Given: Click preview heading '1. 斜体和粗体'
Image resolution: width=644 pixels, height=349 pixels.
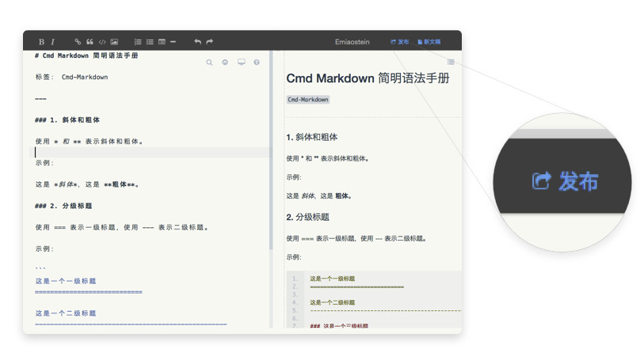Looking at the screenshot, I should click(x=312, y=138).
